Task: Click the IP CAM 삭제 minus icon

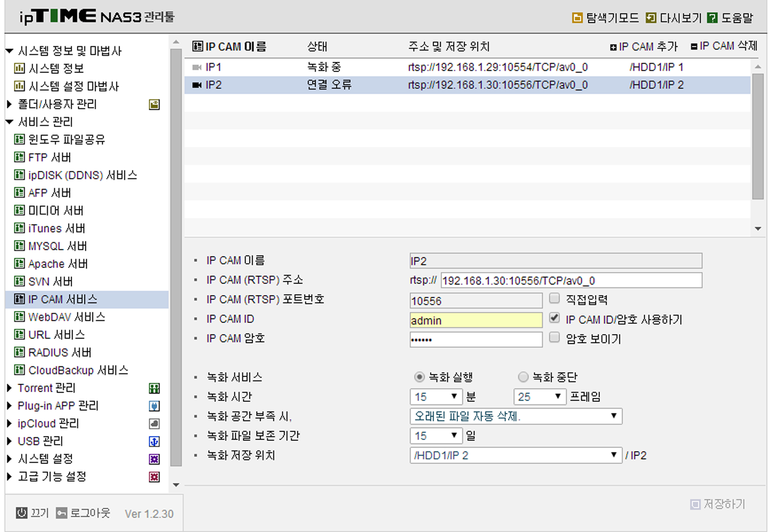Action: pos(694,47)
